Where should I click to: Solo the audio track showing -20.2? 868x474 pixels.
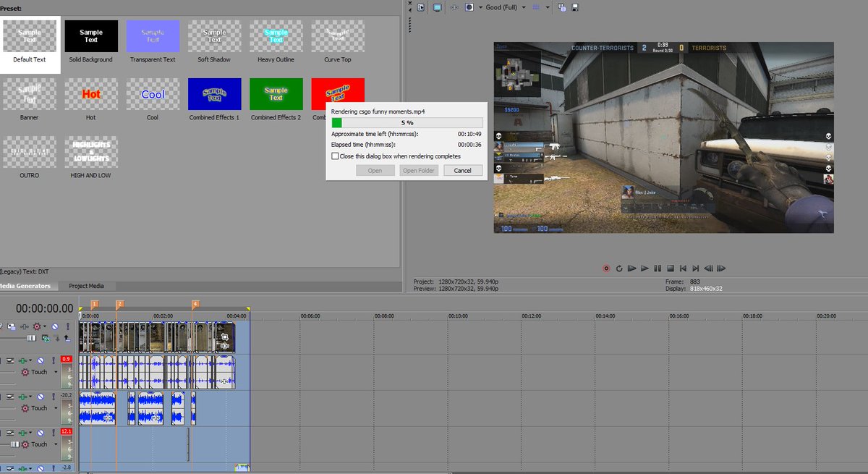click(x=54, y=397)
